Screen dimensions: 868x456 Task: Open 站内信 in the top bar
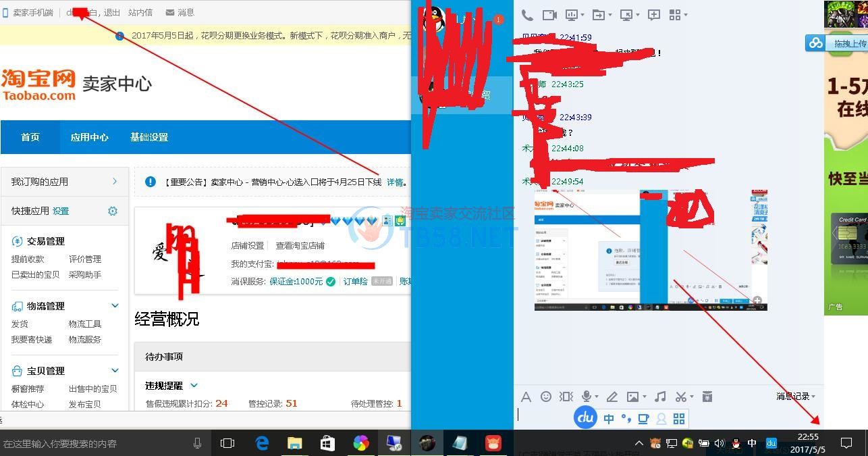click(140, 12)
